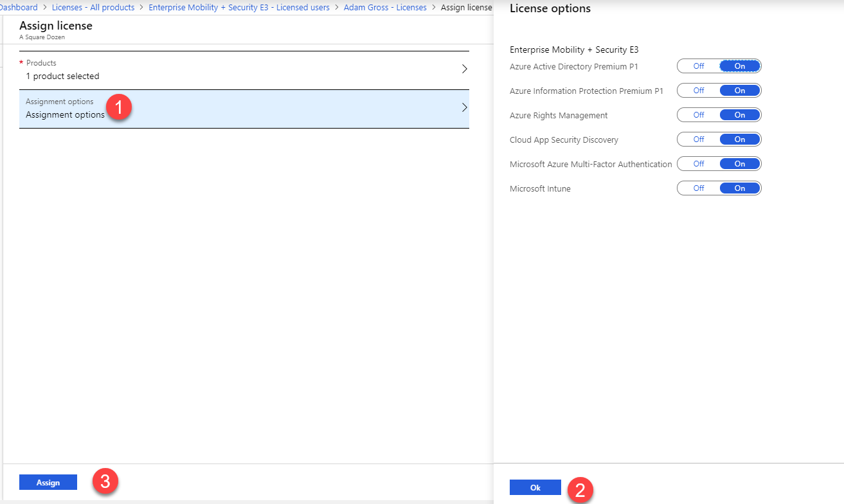Viewport: 844px width, 504px height.
Task: Open the Licenses - All products breadcrumb
Action: (x=93, y=8)
